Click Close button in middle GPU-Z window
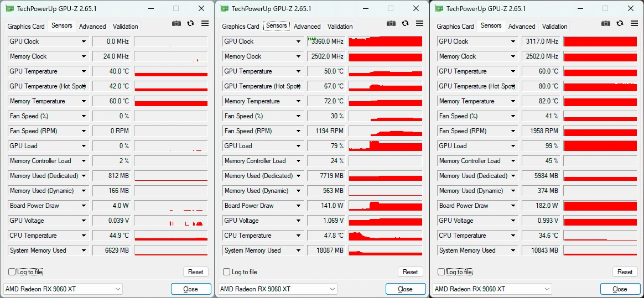 [406, 289]
